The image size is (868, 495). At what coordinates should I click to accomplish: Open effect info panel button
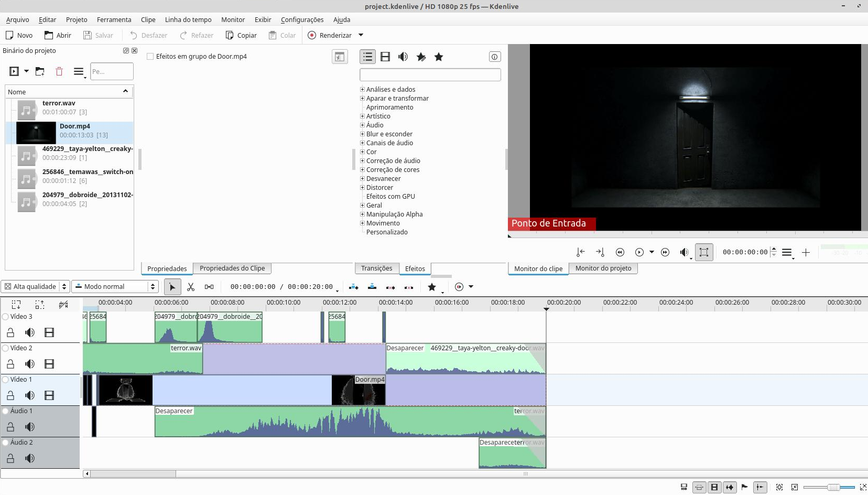click(x=494, y=57)
